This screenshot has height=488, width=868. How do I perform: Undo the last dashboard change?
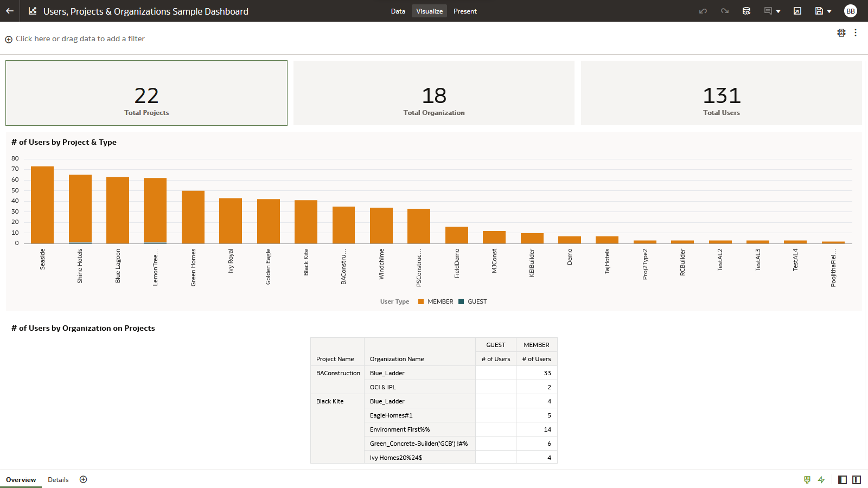703,11
